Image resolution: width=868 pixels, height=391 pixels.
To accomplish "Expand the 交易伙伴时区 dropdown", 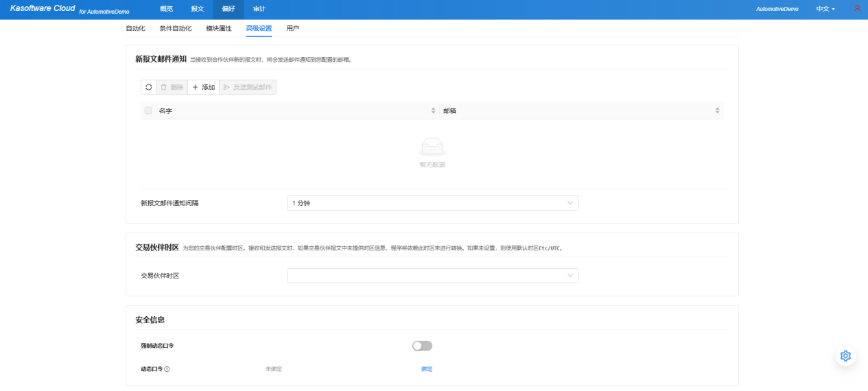I will click(x=432, y=275).
